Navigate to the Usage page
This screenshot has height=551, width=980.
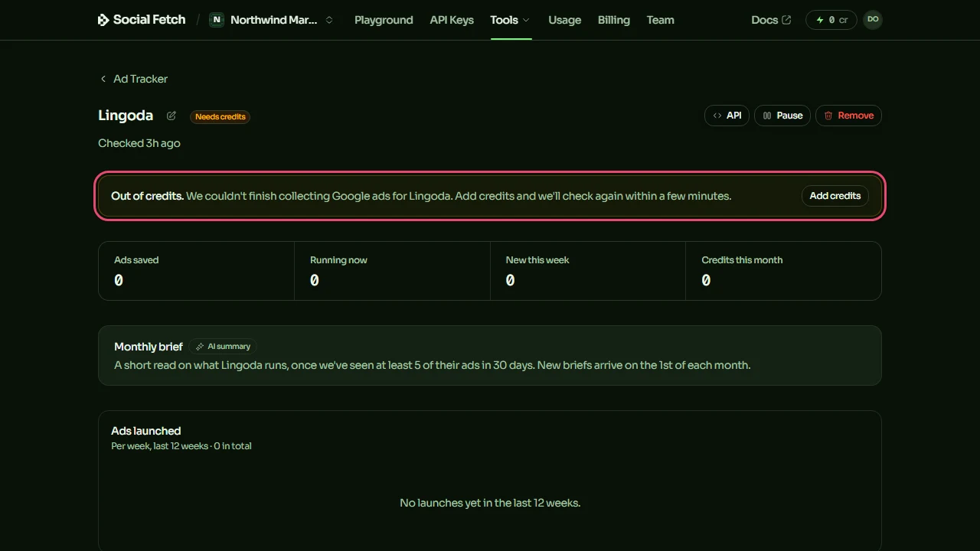pos(564,20)
